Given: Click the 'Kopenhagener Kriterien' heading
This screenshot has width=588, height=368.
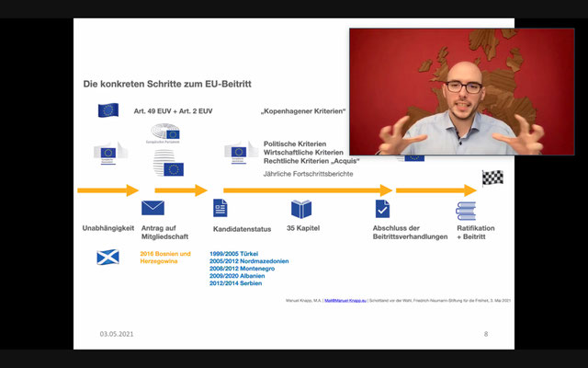Looking at the screenshot, I should click(x=303, y=111).
